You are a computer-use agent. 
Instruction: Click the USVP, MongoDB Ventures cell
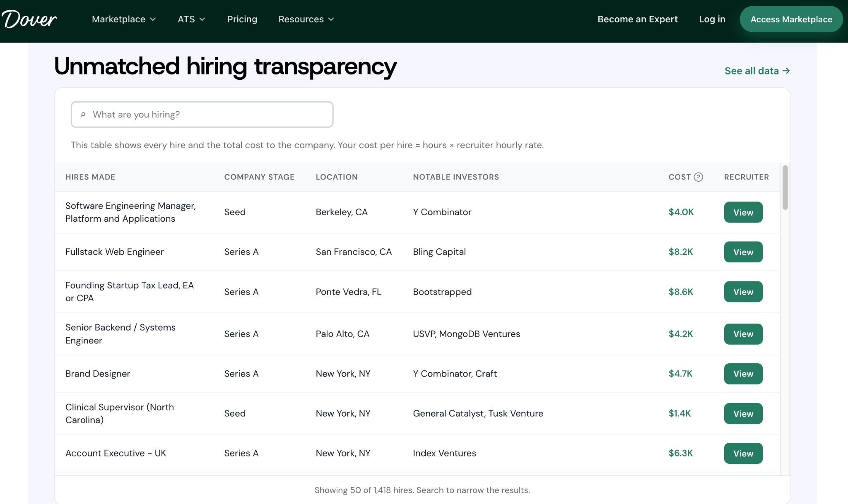click(x=466, y=334)
